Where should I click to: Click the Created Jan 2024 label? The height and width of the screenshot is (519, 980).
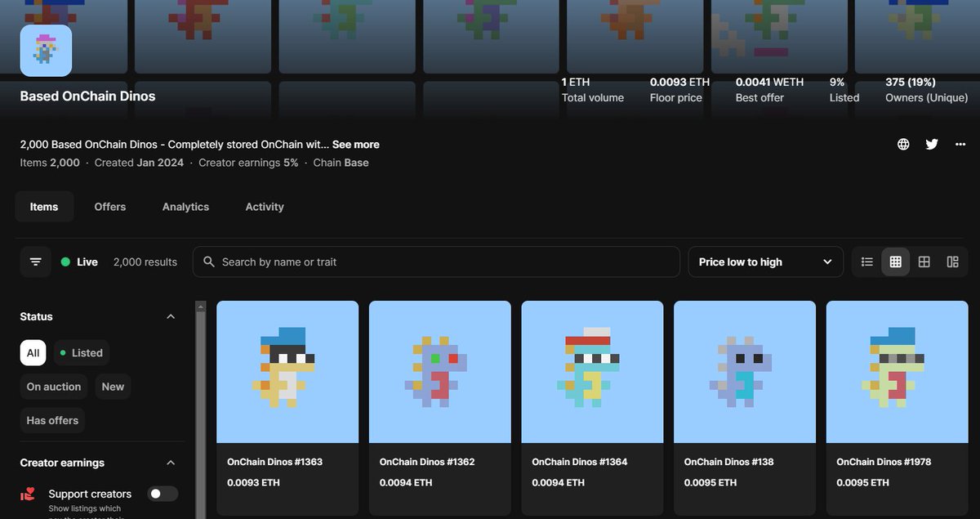[x=139, y=163]
